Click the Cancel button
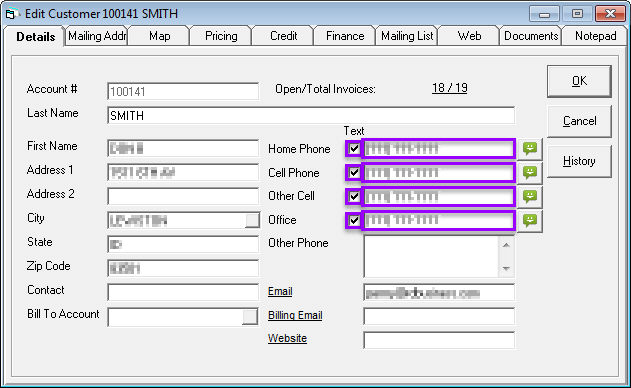Viewport: 631px width, 388px height. (579, 121)
